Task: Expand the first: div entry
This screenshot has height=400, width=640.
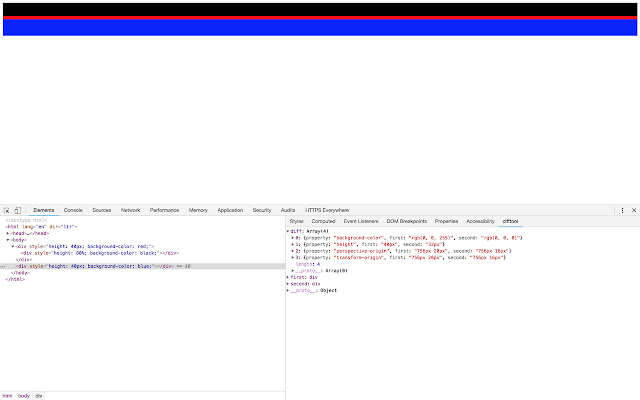Action: click(288, 277)
